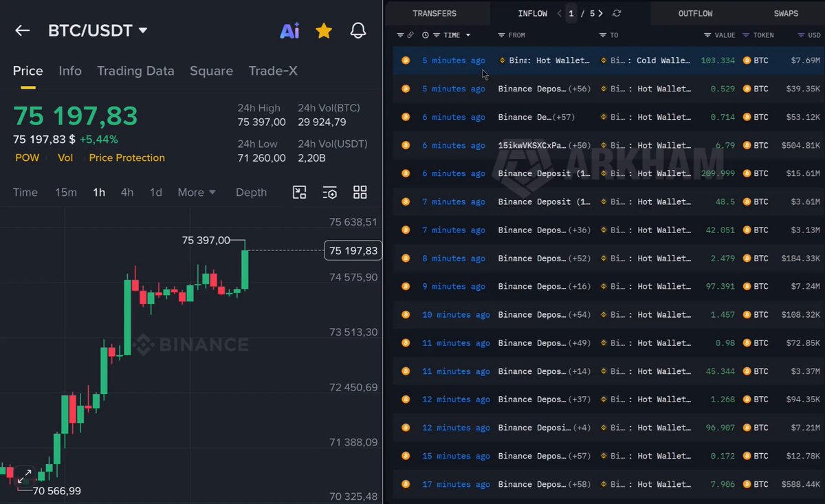Switch to the Trading Data tab

[x=135, y=71]
